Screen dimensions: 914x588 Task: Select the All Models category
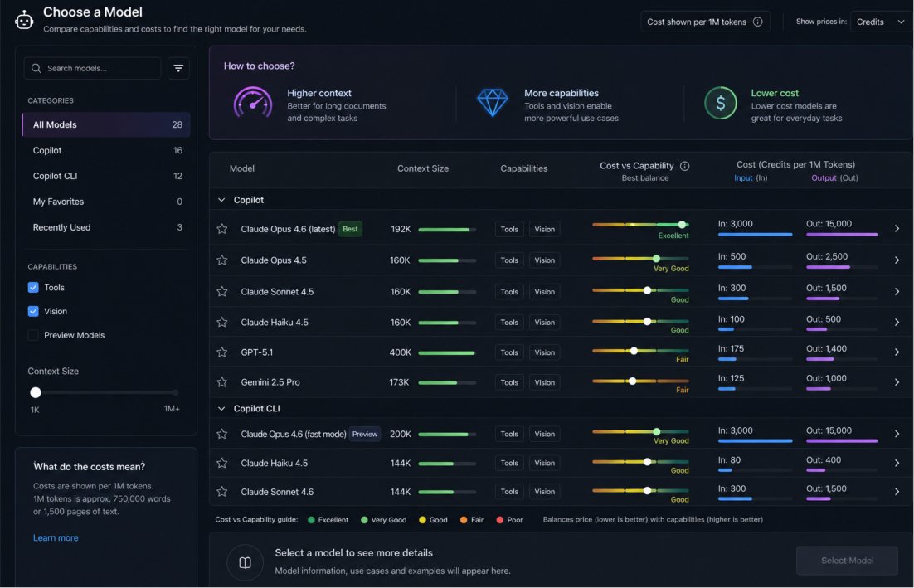click(x=106, y=124)
